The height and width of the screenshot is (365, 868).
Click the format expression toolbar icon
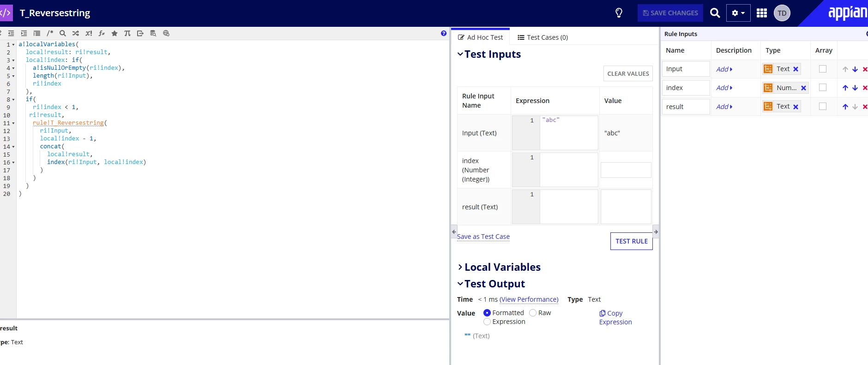tap(37, 33)
